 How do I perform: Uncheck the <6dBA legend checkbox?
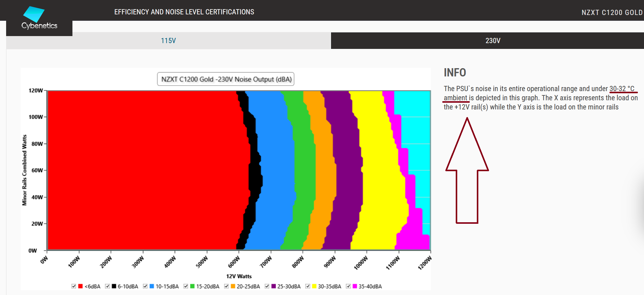(74, 286)
